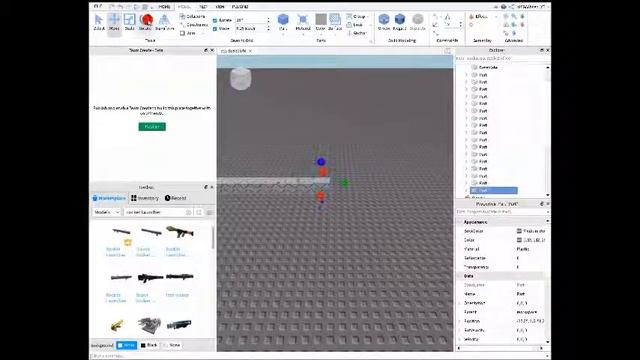
Task: Click the Explorer filter field
Action: click(x=501, y=58)
